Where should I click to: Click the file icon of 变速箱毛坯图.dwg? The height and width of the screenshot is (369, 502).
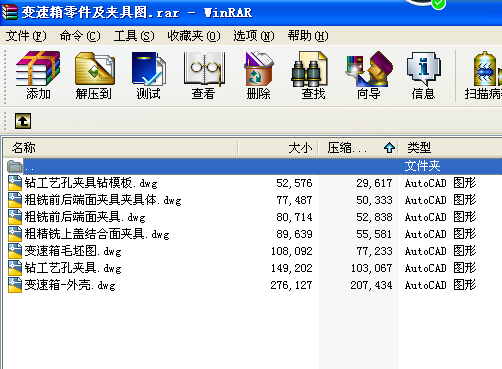click(15, 251)
